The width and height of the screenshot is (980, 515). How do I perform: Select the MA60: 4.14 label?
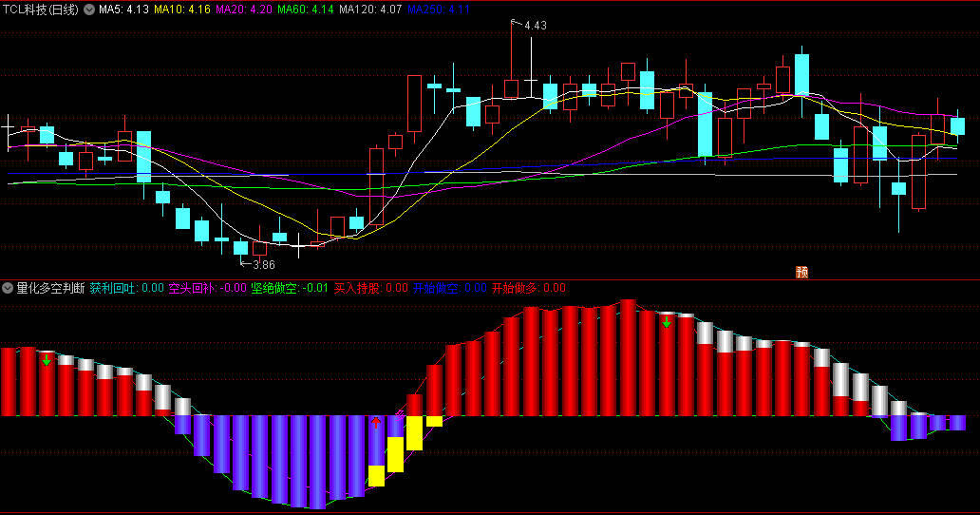coord(306,10)
